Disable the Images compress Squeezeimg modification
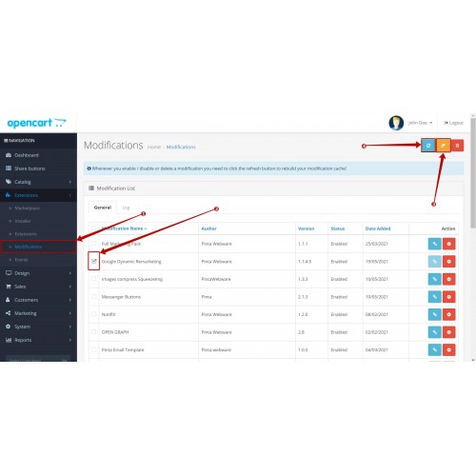476x476 pixels. click(449, 279)
